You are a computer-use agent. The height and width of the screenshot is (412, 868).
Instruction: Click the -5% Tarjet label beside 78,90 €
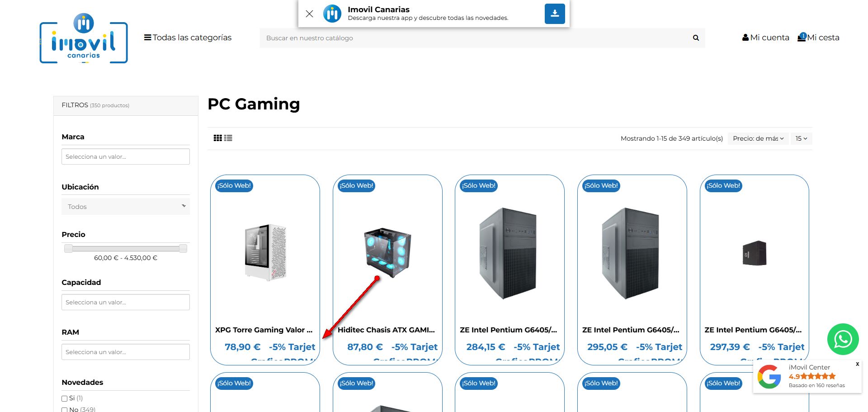click(x=292, y=347)
